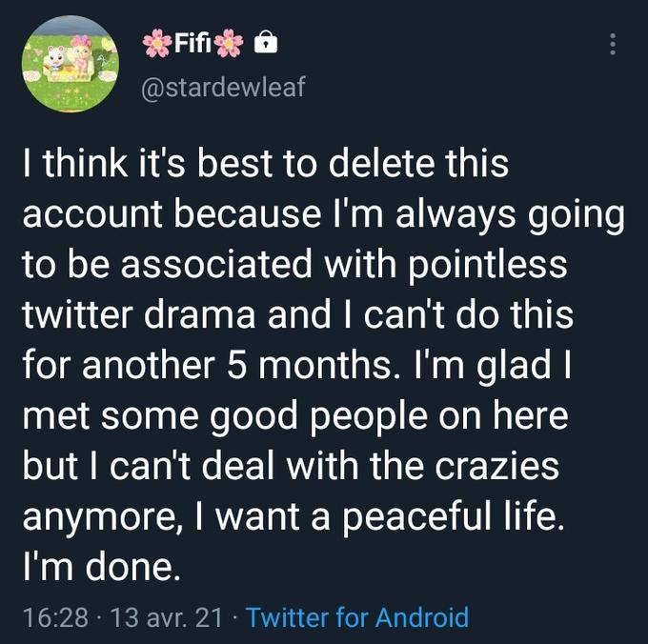The height and width of the screenshot is (644, 648).
Task: Open the Twitter for Android source link
Action: pos(357,616)
